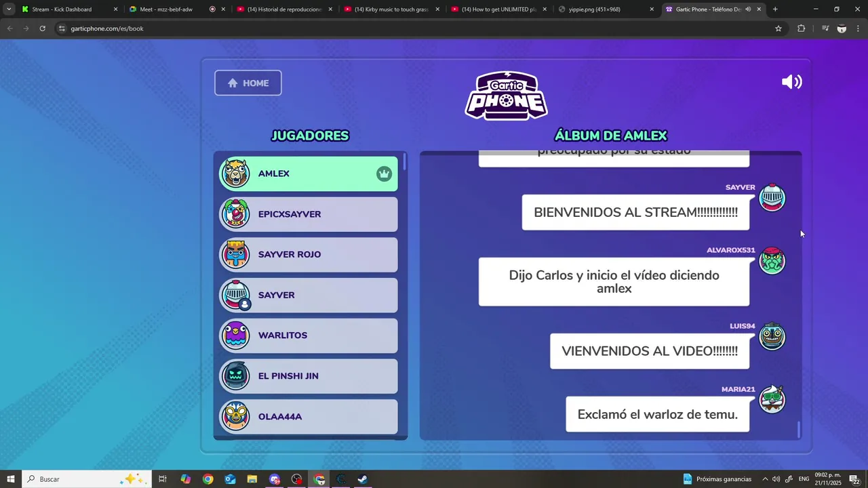
Task: Click the site information icon in address bar
Action: 62,28
